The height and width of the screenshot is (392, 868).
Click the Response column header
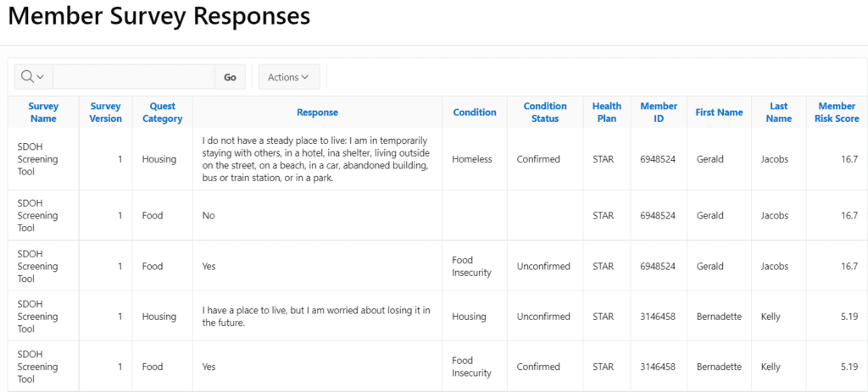coord(317,113)
